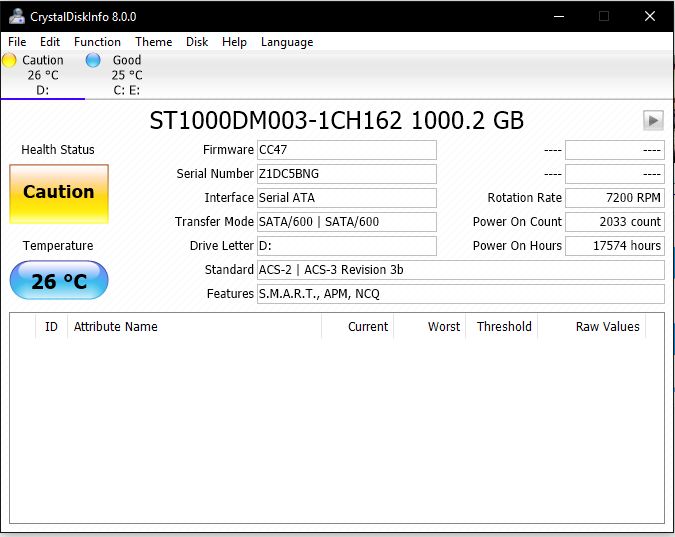Open the Language menu
The width and height of the screenshot is (675, 537).
(x=287, y=42)
